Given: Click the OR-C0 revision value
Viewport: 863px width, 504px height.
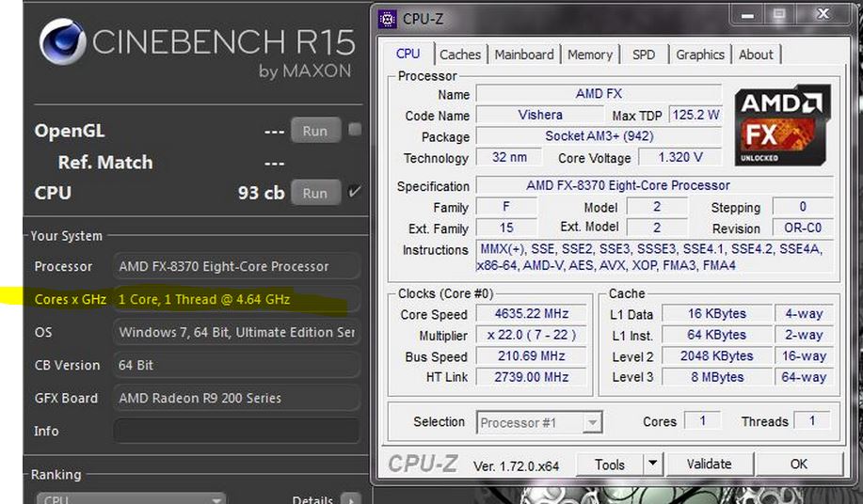Looking at the screenshot, I should 803,228.
